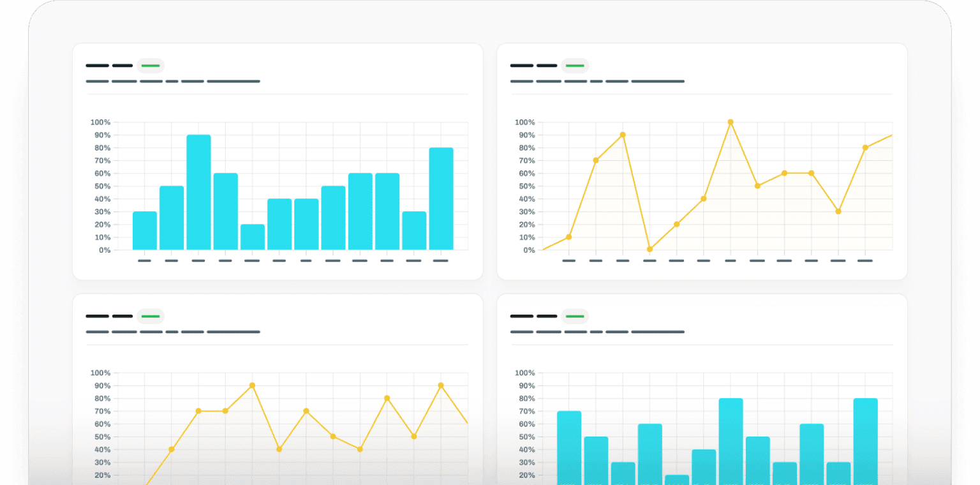Click the 30% data point in top-right line chart
The image size is (980, 485).
tap(838, 211)
